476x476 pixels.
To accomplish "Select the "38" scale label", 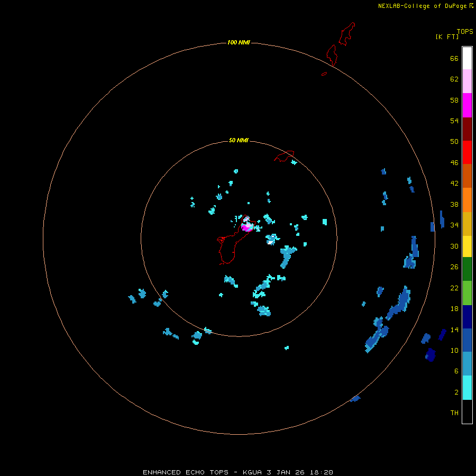I will [x=454, y=205].
